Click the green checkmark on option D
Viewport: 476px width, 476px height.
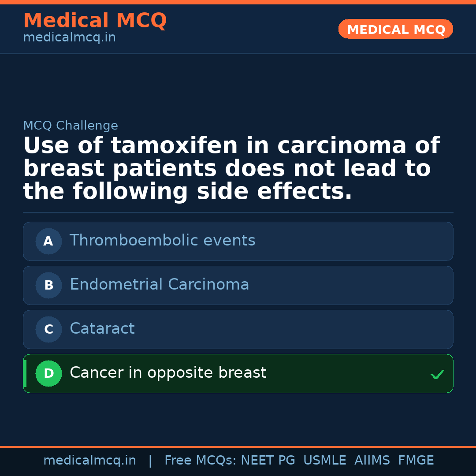[437, 375]
